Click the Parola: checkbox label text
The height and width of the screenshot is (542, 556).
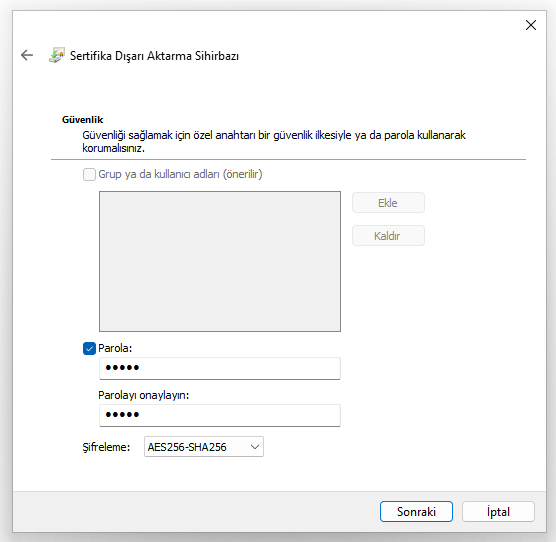(115, 348)
